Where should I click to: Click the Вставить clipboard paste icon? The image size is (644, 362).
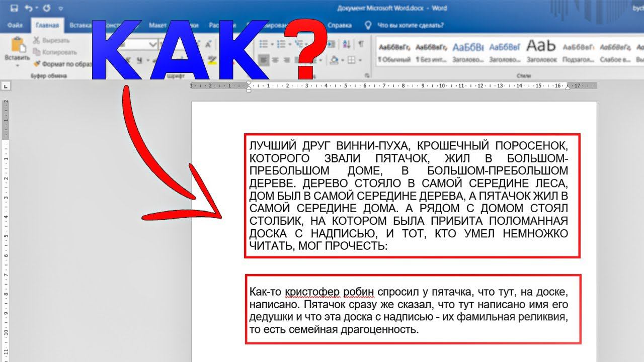[x=18, y=45]
